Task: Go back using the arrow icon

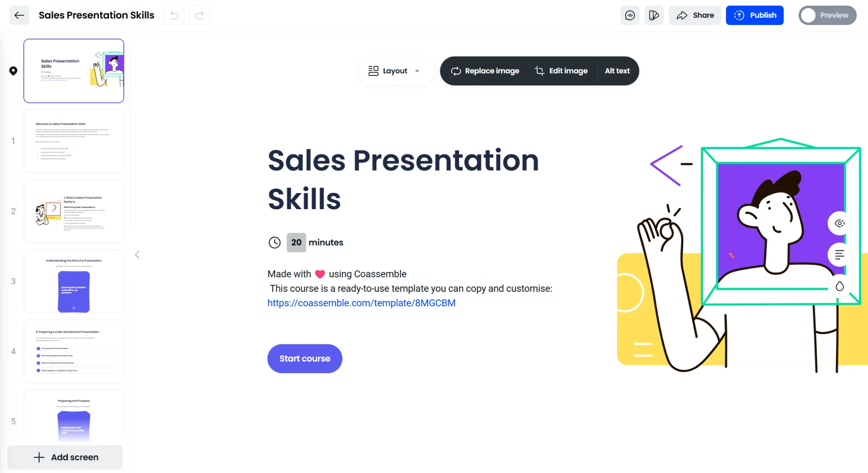Action: coord(19,15)
